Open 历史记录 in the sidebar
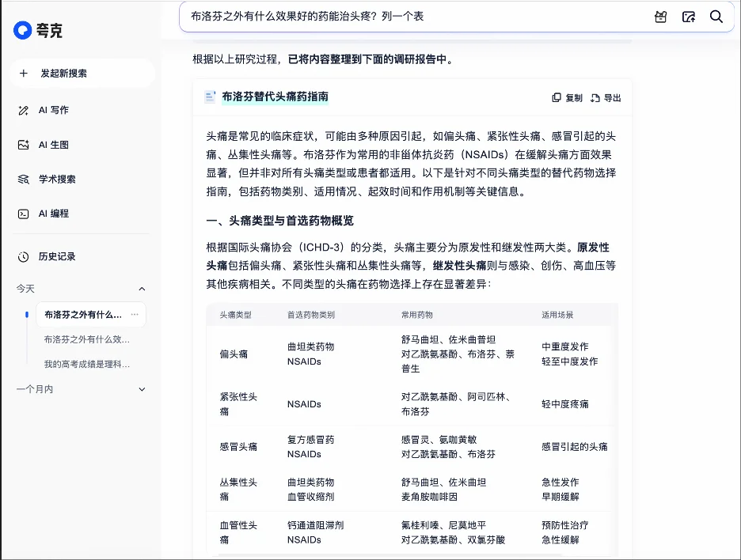This screenshot has height=560, width=741. 57,256
